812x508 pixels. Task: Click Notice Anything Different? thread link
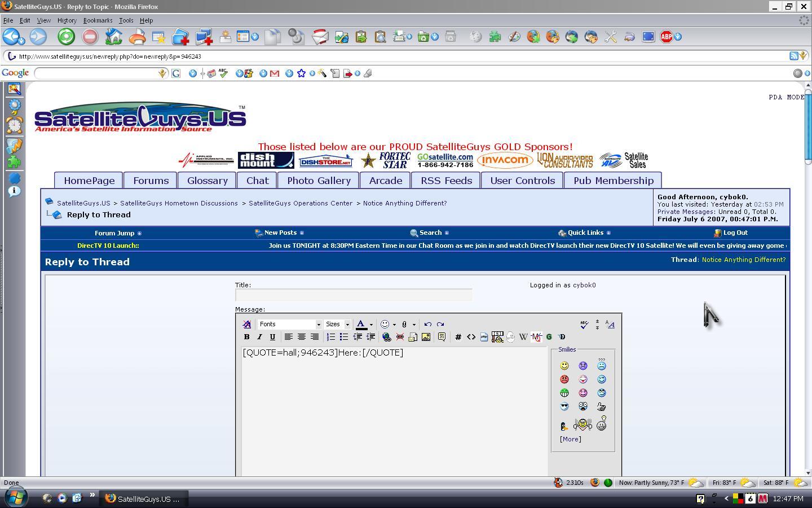click(405, 203)
